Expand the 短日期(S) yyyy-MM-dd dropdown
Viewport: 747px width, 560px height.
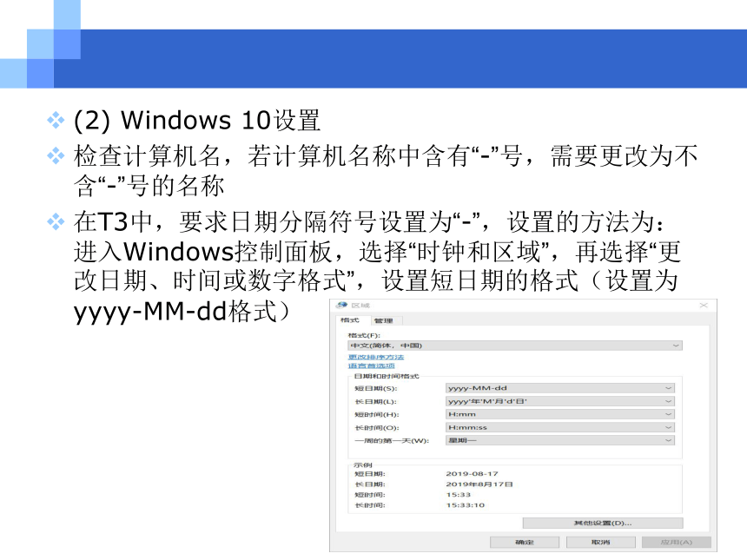click(560, 388)
